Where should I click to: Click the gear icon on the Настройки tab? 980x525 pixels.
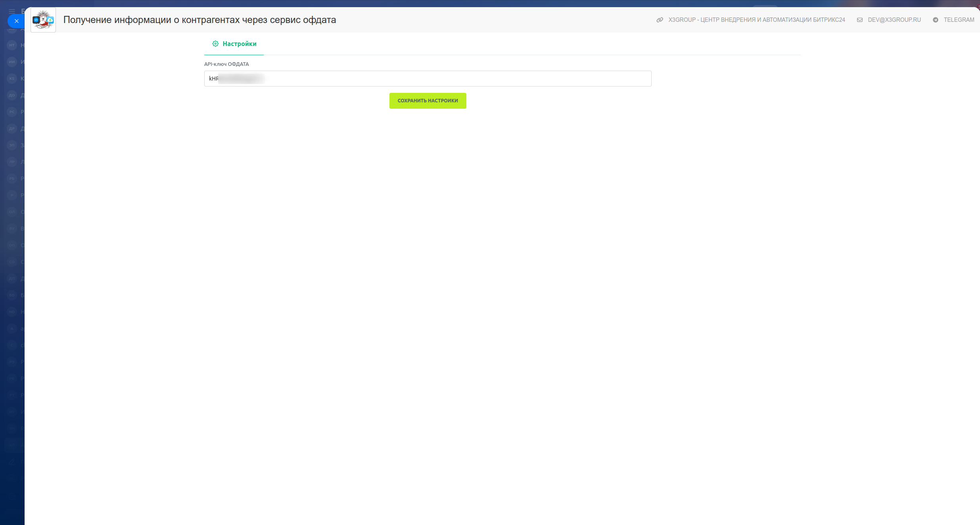point(215,44)
